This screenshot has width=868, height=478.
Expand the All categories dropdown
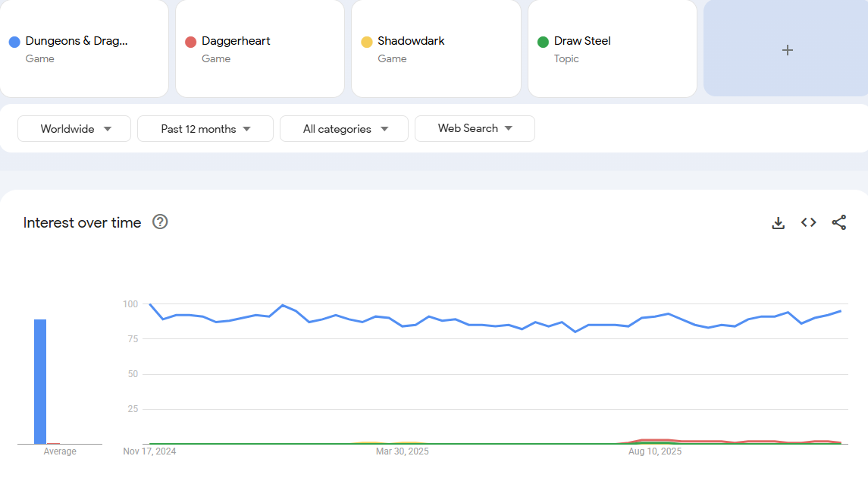point(344,129)
